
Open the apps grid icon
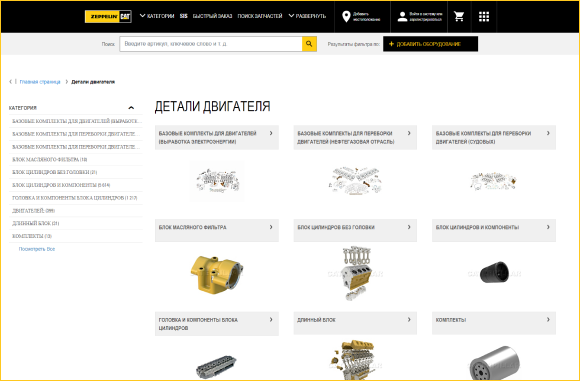coord(484,16)
